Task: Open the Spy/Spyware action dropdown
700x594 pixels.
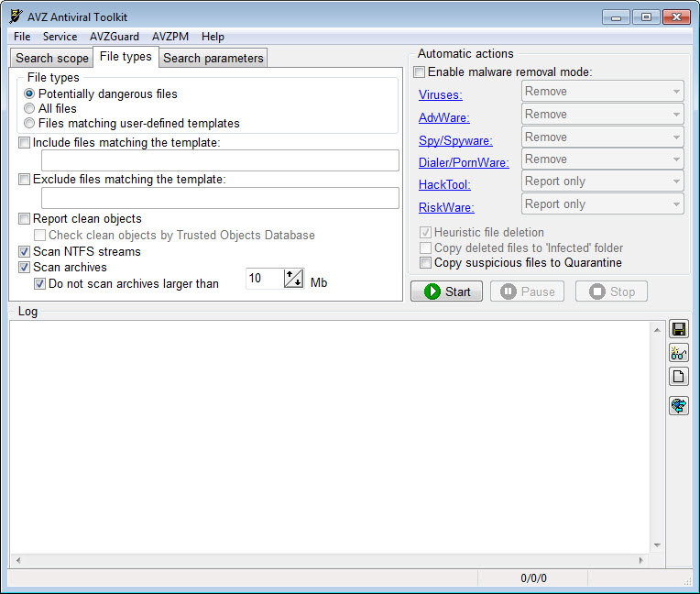Action: pos(602,137)
